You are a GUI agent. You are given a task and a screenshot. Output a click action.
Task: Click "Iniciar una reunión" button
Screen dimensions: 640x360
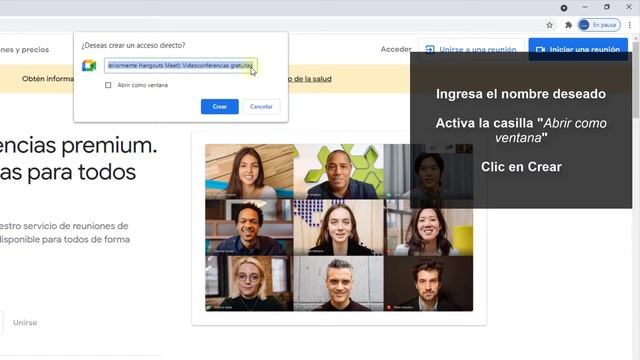pyautogui.click(x=578, y=49)
